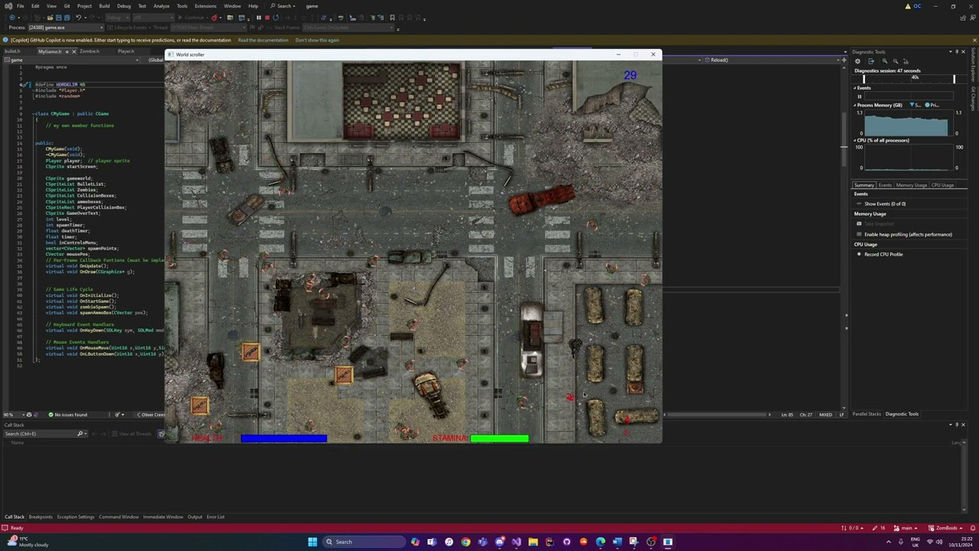Open the Build menu

104,6
